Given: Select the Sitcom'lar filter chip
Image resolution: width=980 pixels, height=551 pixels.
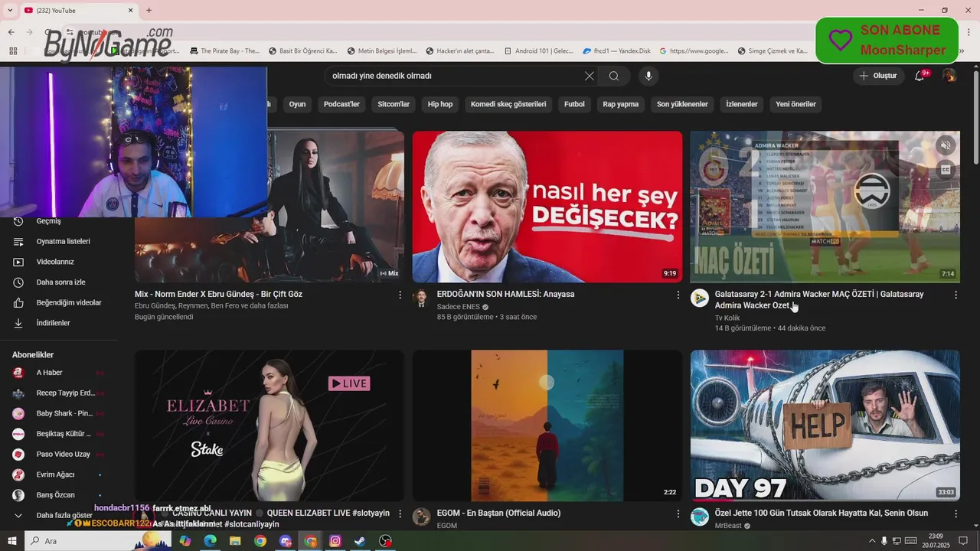Looking at the screenshot, I should [x=394, y=104].
